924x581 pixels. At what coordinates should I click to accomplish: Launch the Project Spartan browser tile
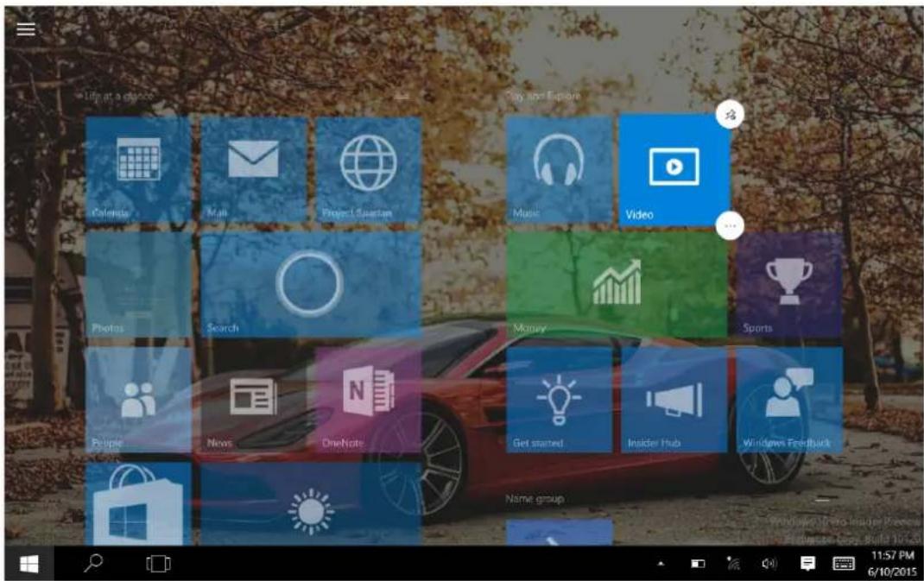[x=368, y=169]
